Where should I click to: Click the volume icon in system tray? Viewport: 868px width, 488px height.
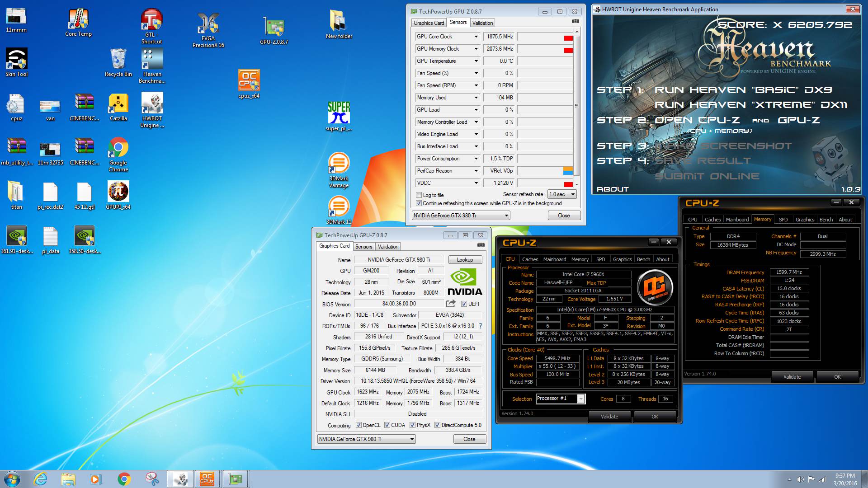coord(800,479)
